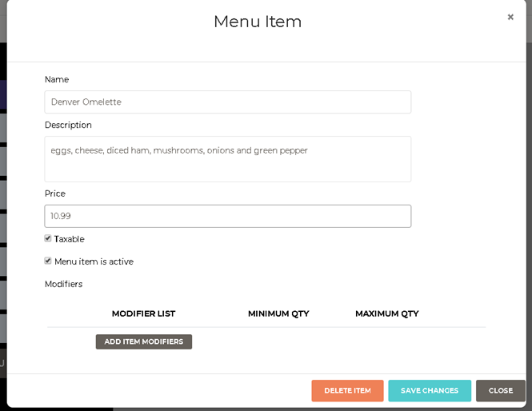Save changes with the teal button
Image resolution: width=532 pixels, height=411 pixels.
click(430, 390)
